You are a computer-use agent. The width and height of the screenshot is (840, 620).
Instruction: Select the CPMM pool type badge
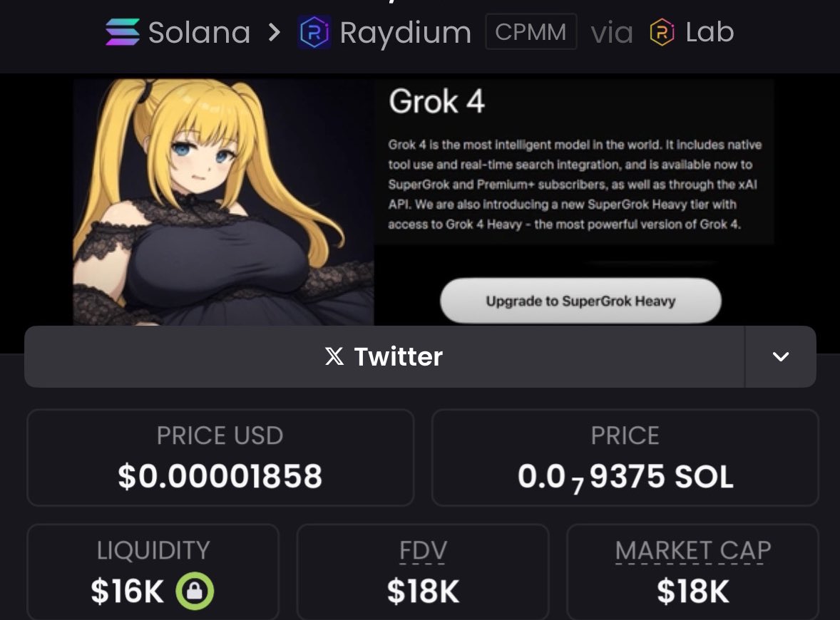coord(531,31)
